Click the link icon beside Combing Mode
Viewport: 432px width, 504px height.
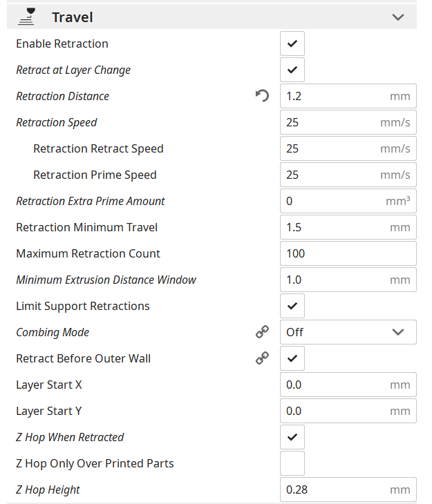coord(263,332)
